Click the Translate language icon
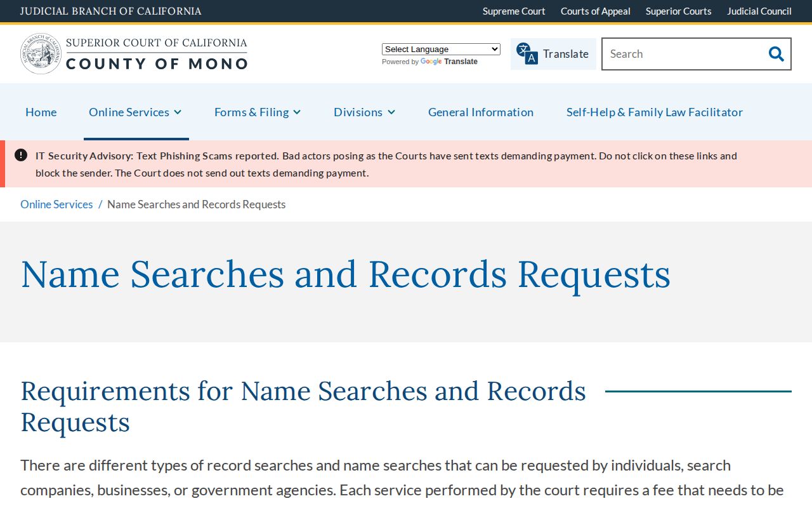Image resolution: width=812 pixels, height=508 pixels. [527, 53]
